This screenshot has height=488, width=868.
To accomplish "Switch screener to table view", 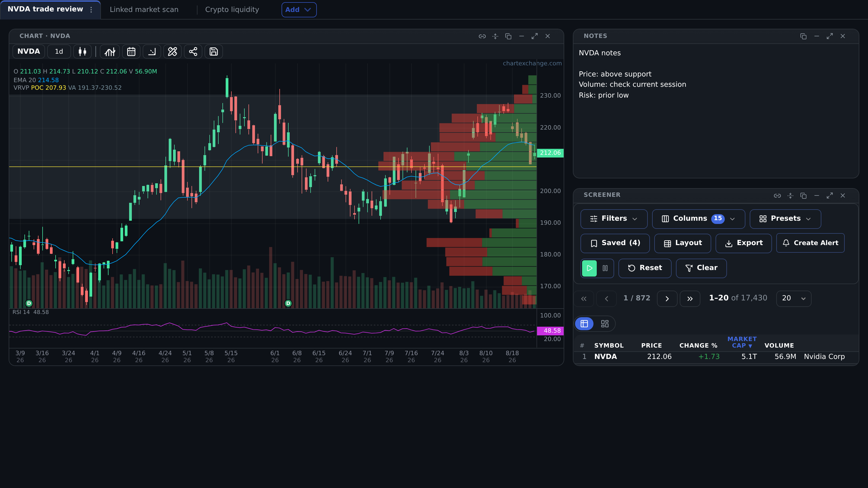I will click(x=584, y=324).
